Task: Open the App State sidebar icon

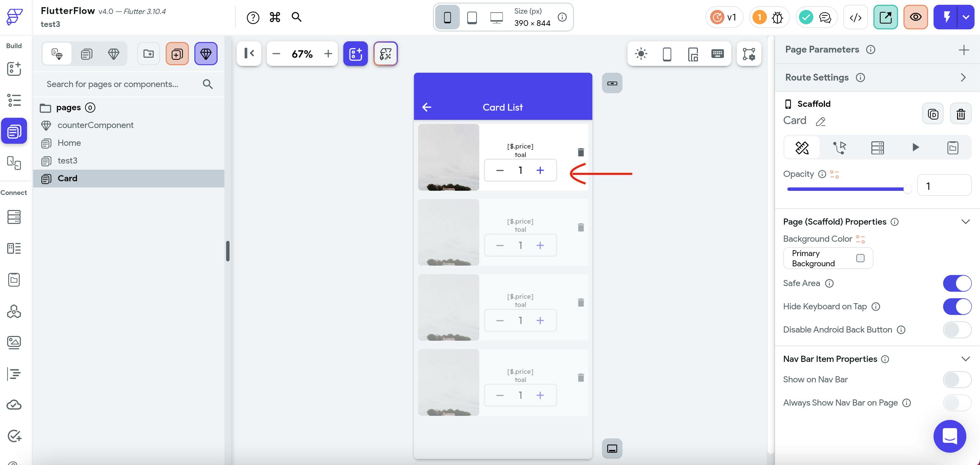Action: [x=14, y=280]
